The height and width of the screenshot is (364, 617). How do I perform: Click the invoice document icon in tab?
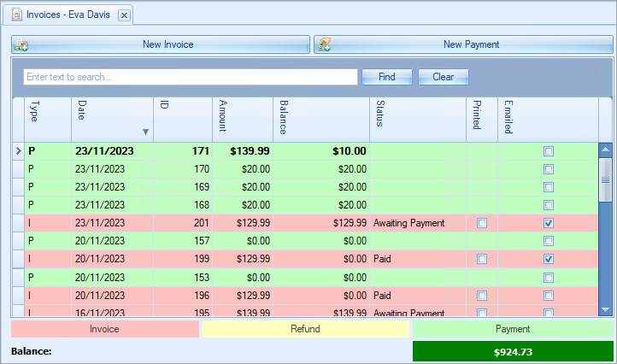pyautogui.click(x=17, y=15)
